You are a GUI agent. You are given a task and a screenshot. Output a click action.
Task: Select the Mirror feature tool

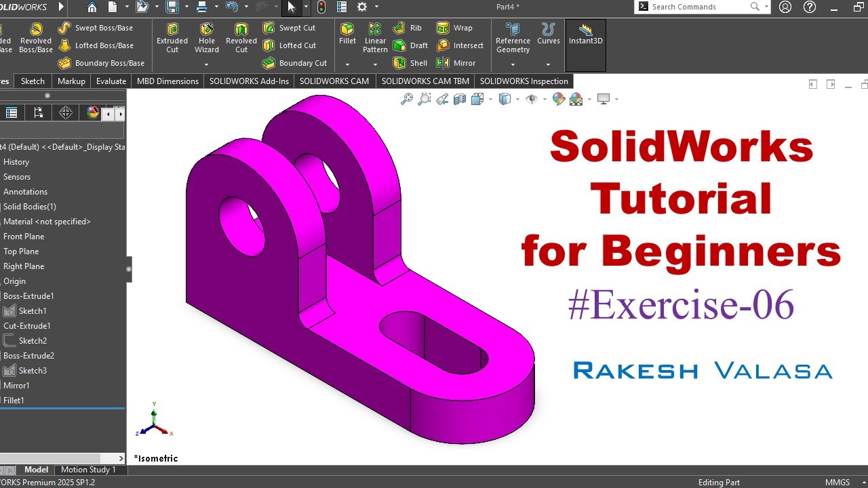pyautogui.click(x=456, y=63)
